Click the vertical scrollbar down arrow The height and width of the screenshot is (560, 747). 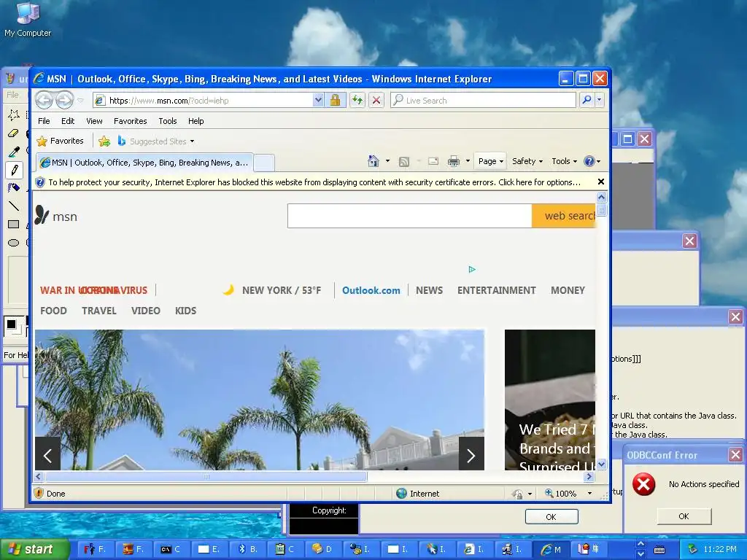(x=601, y=464)
